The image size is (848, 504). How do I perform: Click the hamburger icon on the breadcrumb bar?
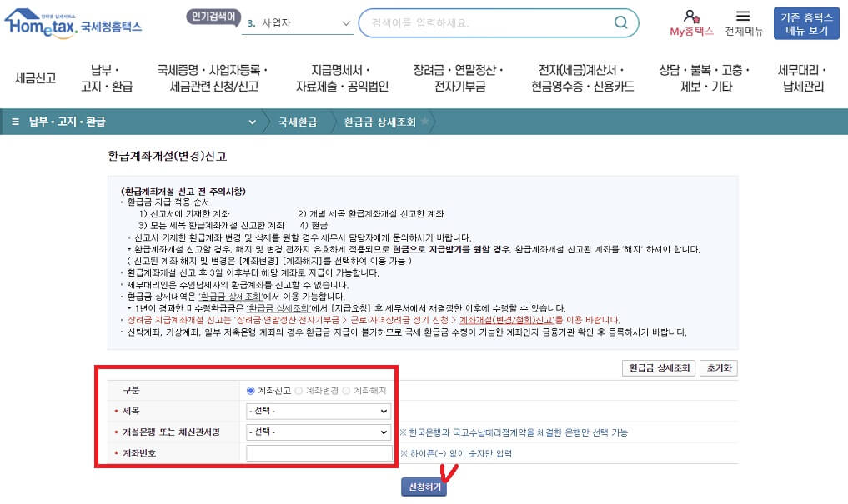(15, 120)
